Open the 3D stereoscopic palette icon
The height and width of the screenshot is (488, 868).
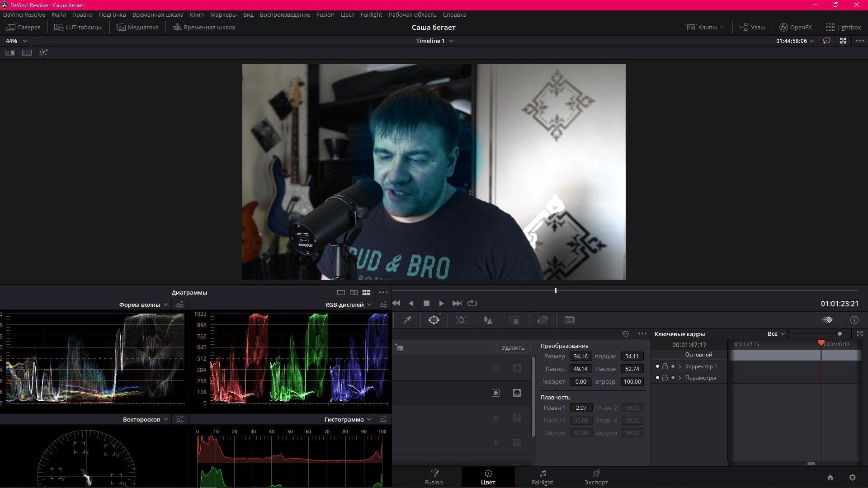(569, 320)
